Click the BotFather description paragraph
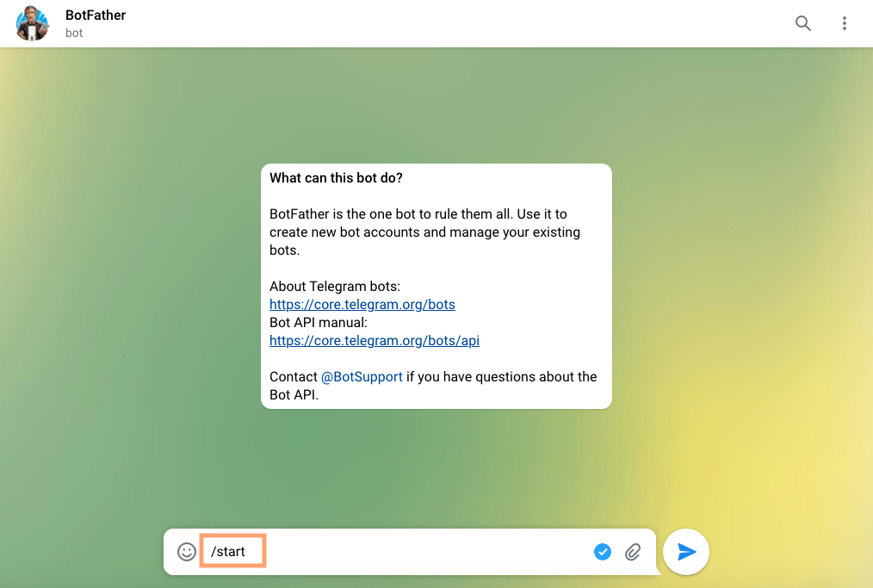Screen dimensions: 873x588 tap(424, 232)
